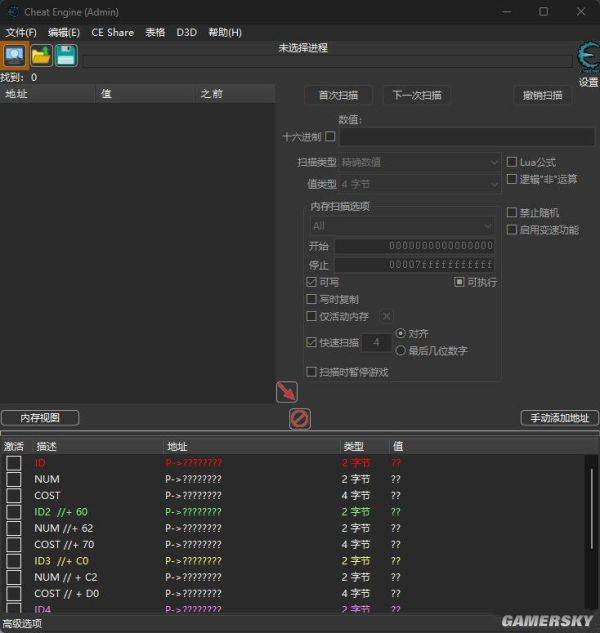The height and width of the screenshot is (633, 600).
Task: Click red arrow add-to-address-list icon
Action: [287, 392]
